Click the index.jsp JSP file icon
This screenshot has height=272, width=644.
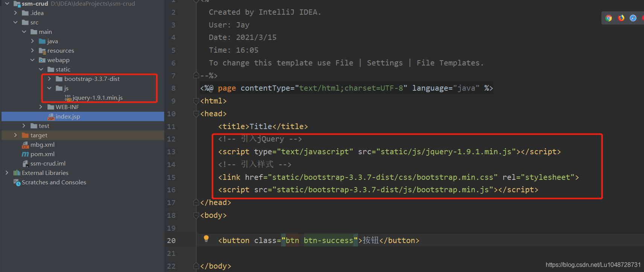tap(51, 117)
